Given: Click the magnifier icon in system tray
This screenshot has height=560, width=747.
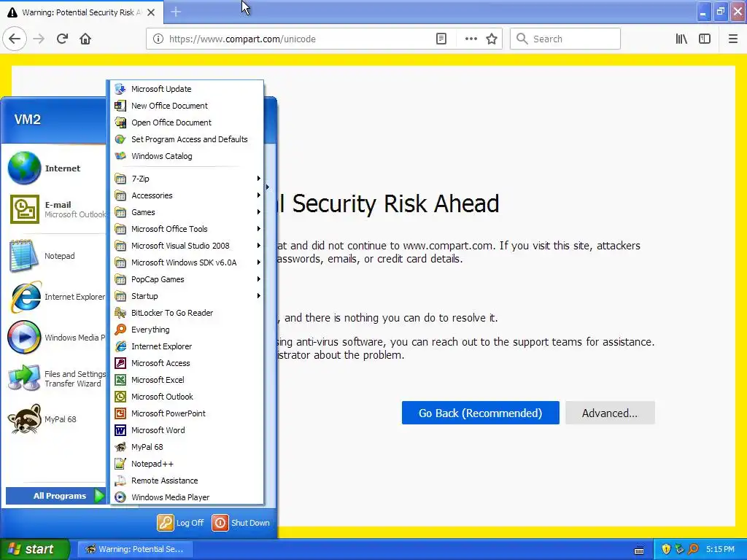Looking at the screenshot, I should click(693, 549).
